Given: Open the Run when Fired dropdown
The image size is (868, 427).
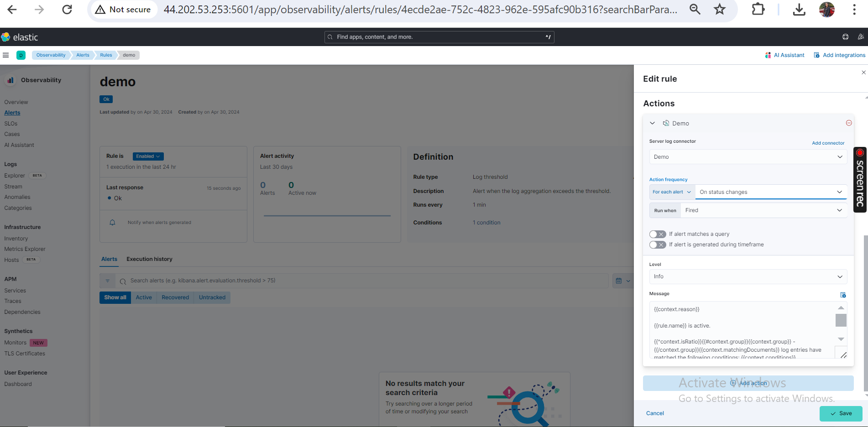Looking at the screenshot, I should [764, 210].
